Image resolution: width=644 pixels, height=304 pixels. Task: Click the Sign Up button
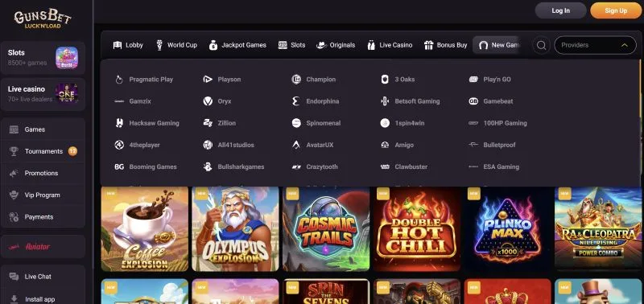coord(616,10)
